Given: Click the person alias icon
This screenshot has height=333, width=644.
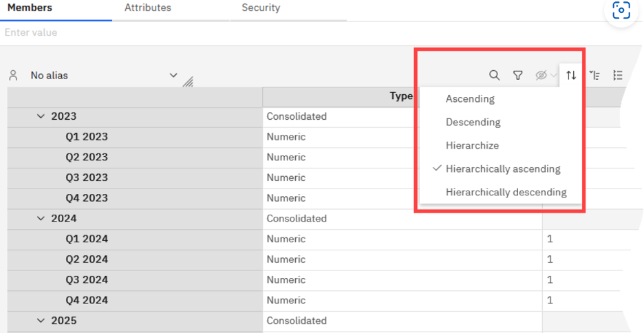Looking at the screenshot, I should pos(13,75).
